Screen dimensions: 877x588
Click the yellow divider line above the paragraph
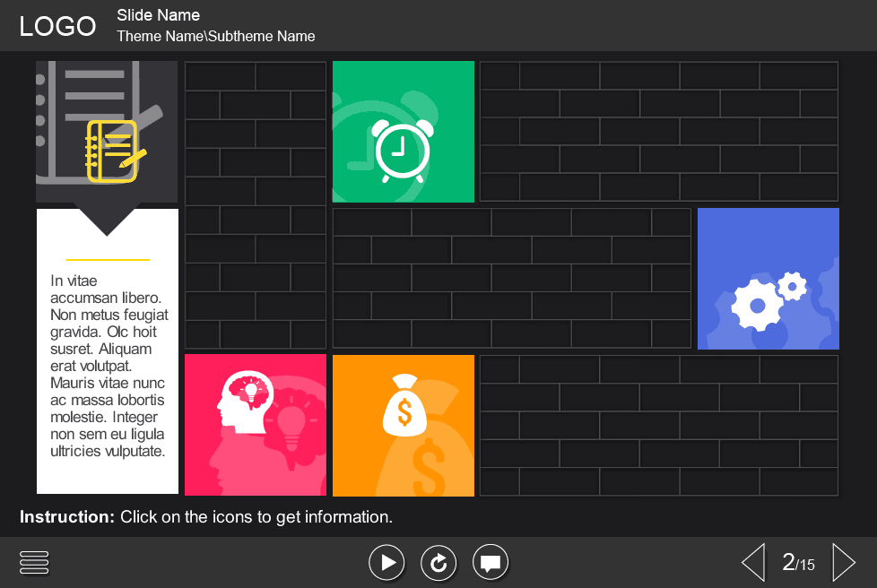107,257
